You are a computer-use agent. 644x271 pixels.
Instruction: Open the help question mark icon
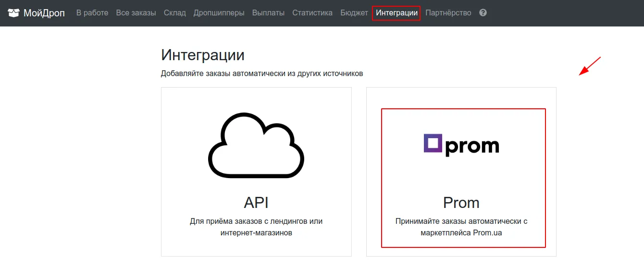tap(483, 13)
